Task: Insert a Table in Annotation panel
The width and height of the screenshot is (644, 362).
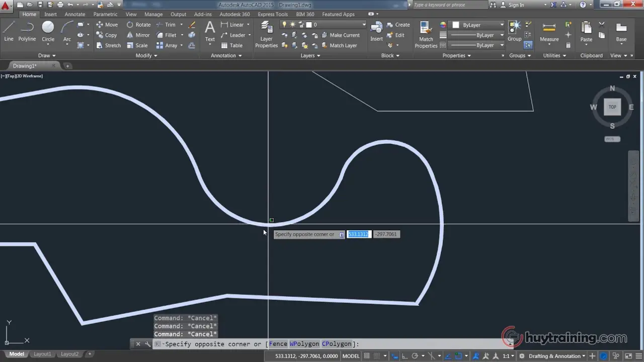Action: coord(232,45)
